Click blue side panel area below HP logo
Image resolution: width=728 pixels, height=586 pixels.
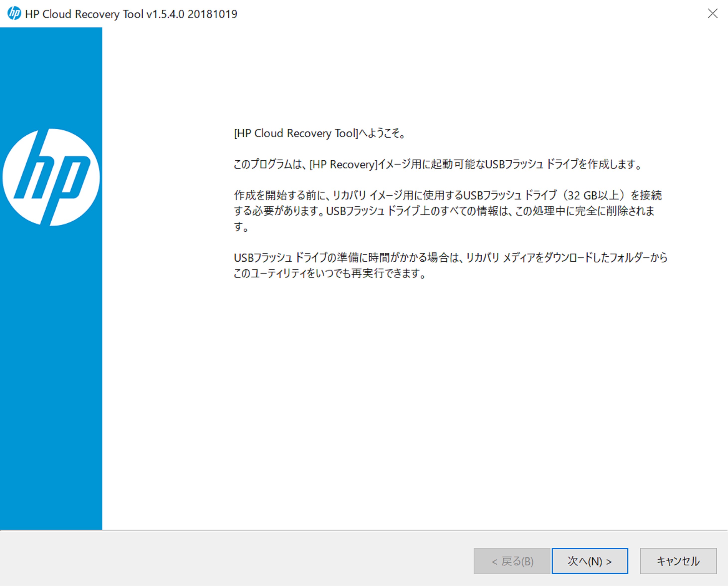[51, 372]
